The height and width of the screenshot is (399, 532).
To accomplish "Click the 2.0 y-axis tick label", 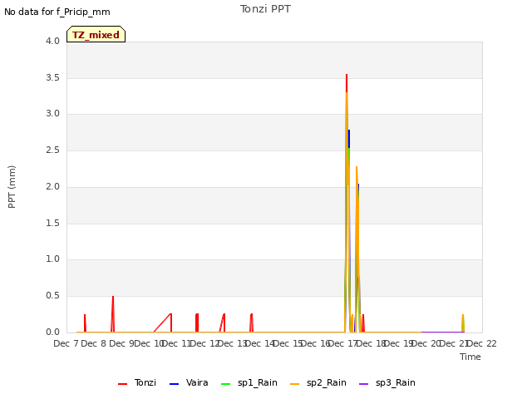I will [x=52, y=186].
